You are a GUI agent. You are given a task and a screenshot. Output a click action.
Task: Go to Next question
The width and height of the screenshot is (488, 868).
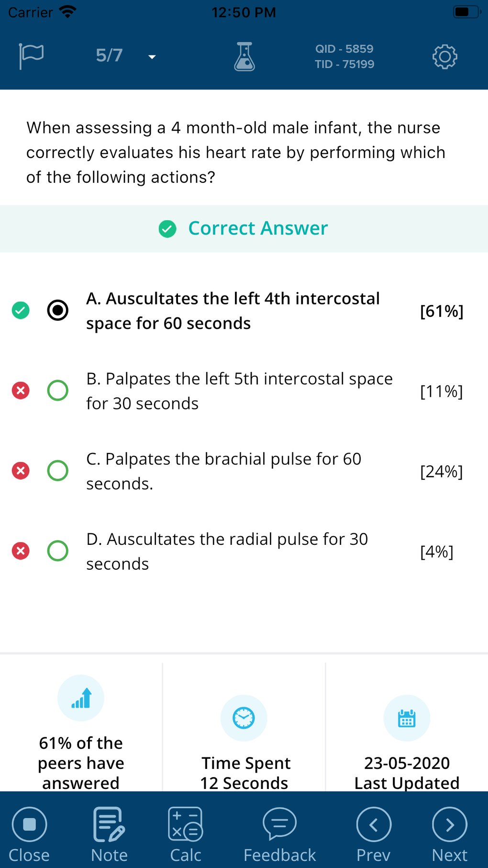449,834
